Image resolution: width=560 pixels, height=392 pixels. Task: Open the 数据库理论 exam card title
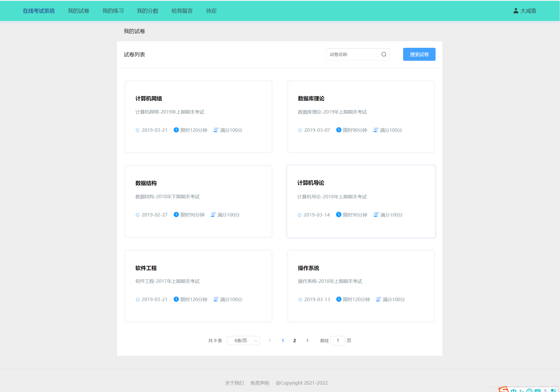pos(311,99)
